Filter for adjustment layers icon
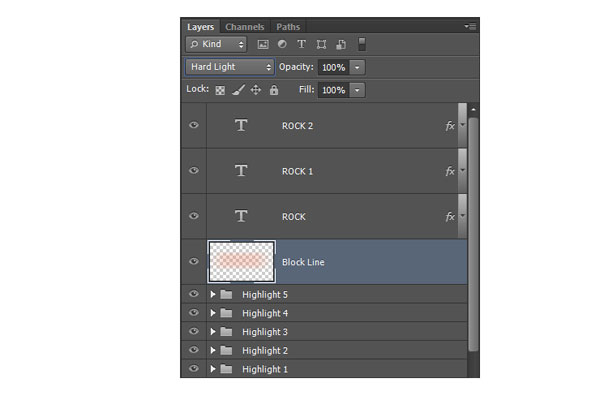 click(282, 44)
